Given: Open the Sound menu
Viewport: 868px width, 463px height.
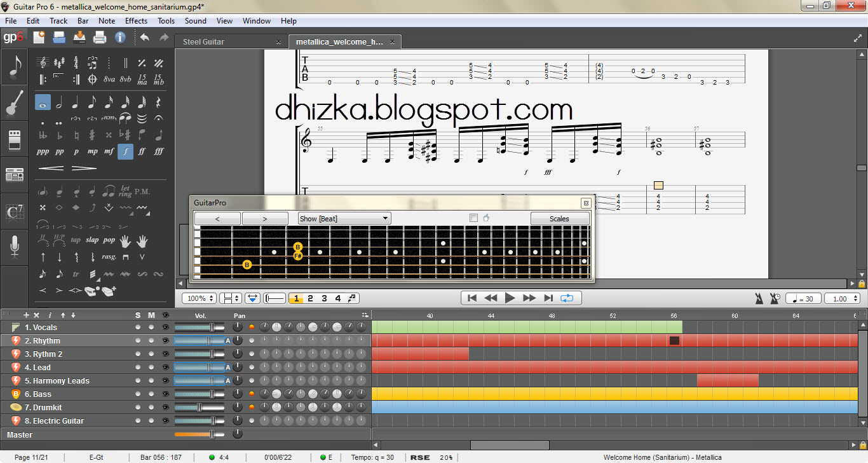Looking at the screenshot, I should pyautogui.click(x=196, y=20).
